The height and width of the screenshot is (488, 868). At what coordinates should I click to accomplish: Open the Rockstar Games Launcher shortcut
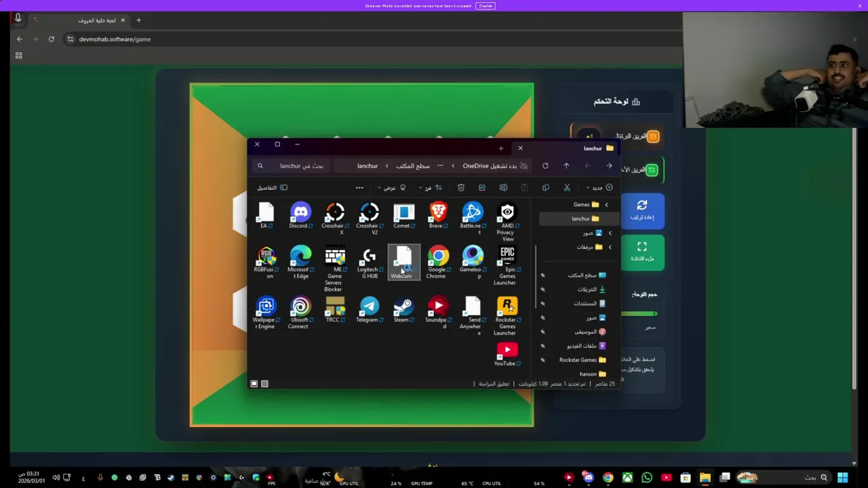coord(507,317)
